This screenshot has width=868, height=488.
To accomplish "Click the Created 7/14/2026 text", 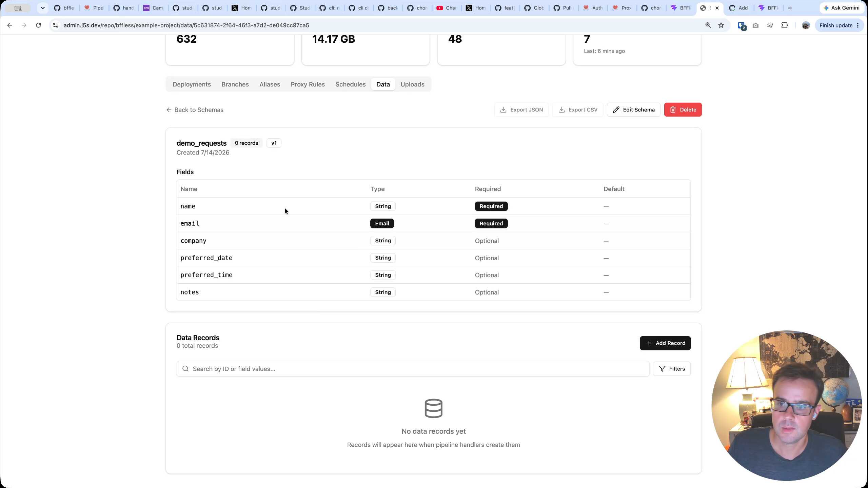I will 203,153.
